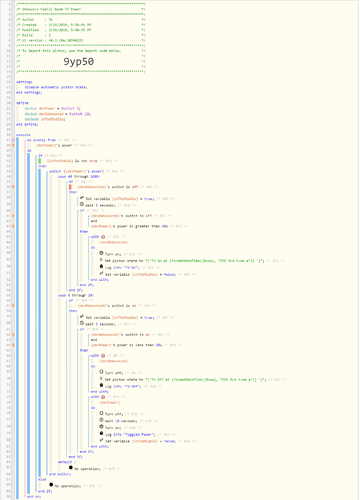
Task: Click the device devDebounced = Switch 18 definition
Action: (58, 114)
